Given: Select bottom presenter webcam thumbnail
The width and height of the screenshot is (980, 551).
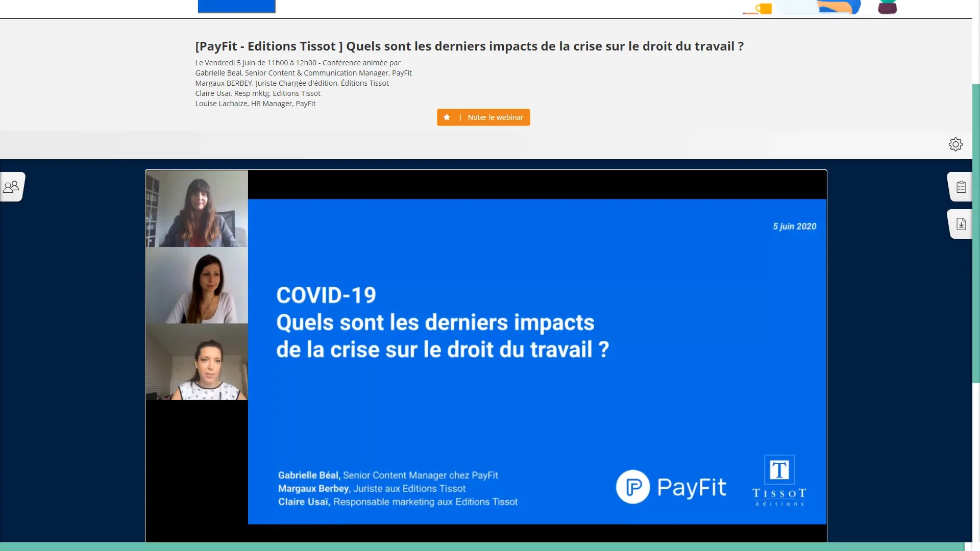Looking at the screenshot, I should [197, 362].
